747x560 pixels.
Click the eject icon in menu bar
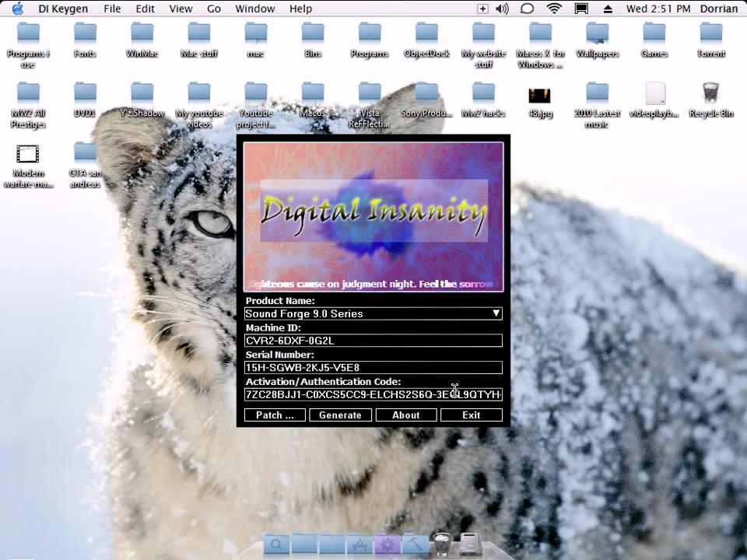click(x=608, y=9)
